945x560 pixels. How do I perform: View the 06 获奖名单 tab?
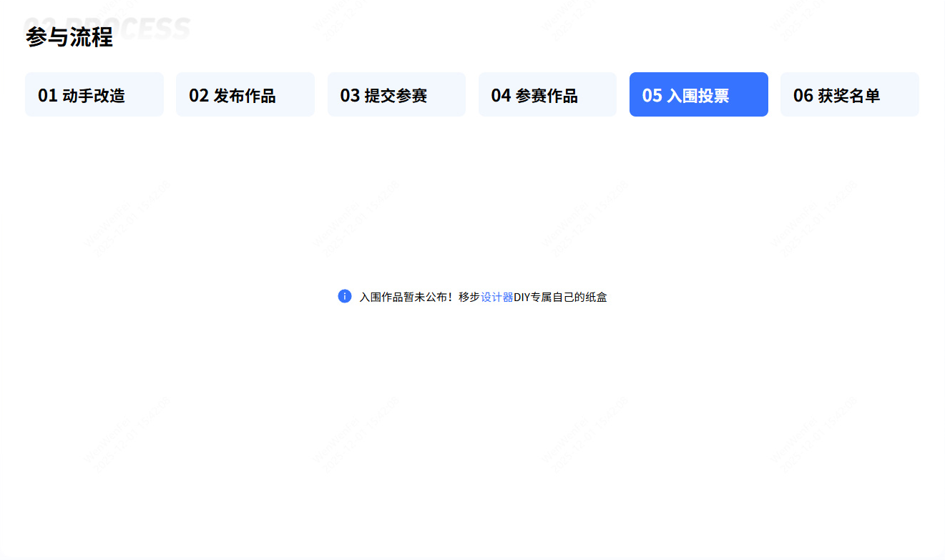click(x=849, y=94)
